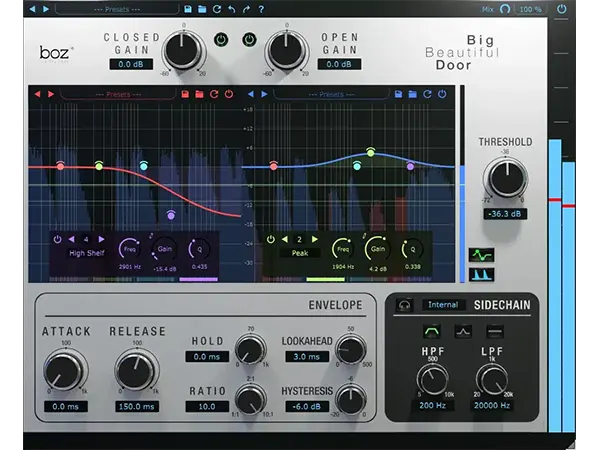
Task: Open the blue open EQ Presets dropdown
Action: click(x=331, y=95)
